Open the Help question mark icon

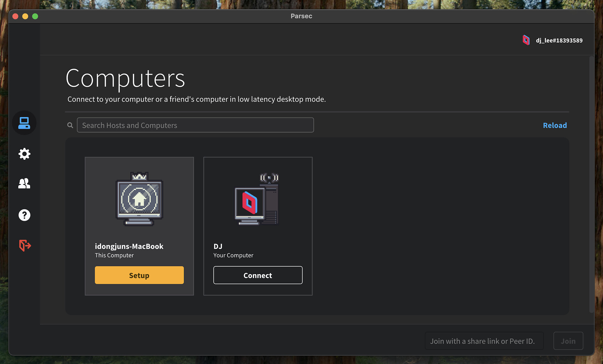(24, 215)
